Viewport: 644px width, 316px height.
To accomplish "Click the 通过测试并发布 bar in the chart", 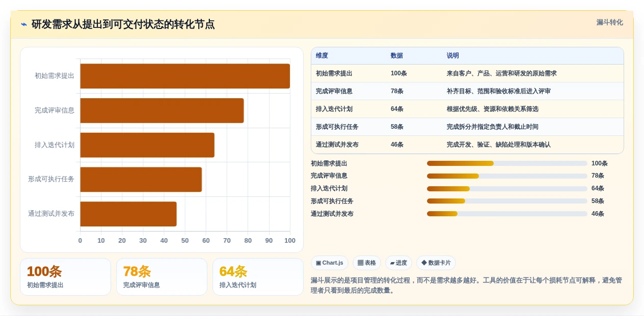I will 128,214.
